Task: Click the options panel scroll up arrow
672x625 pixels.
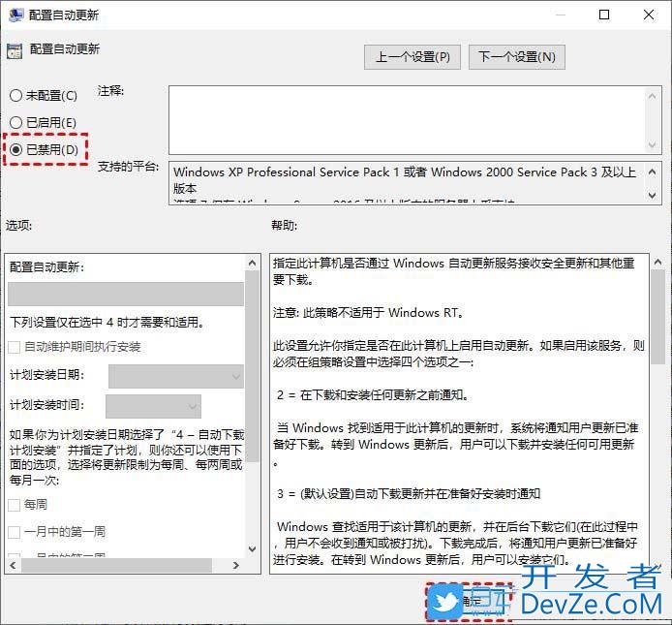Action: coord(252,263)
